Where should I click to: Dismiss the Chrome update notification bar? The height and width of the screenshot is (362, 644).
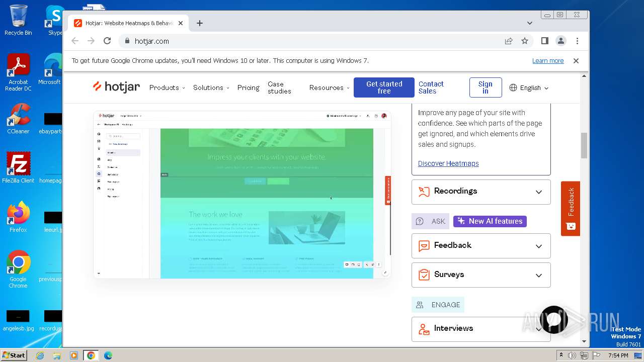[x=576, y=61]
